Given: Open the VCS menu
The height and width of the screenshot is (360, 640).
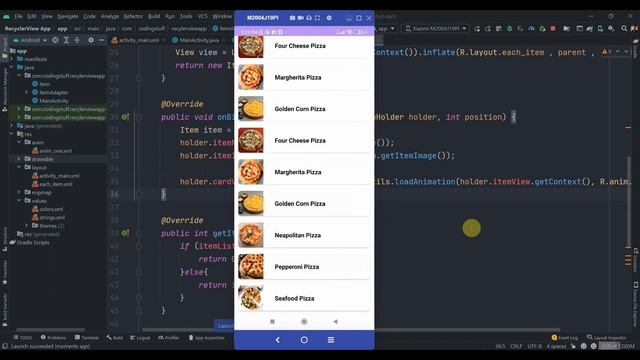Looking at the screenshot, I should coord(202,16).
